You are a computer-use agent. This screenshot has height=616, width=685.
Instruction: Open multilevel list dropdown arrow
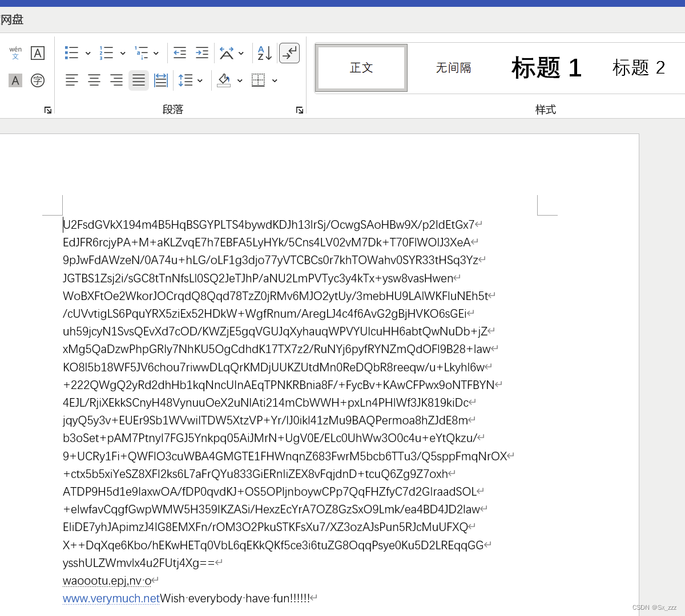[156, 53]
